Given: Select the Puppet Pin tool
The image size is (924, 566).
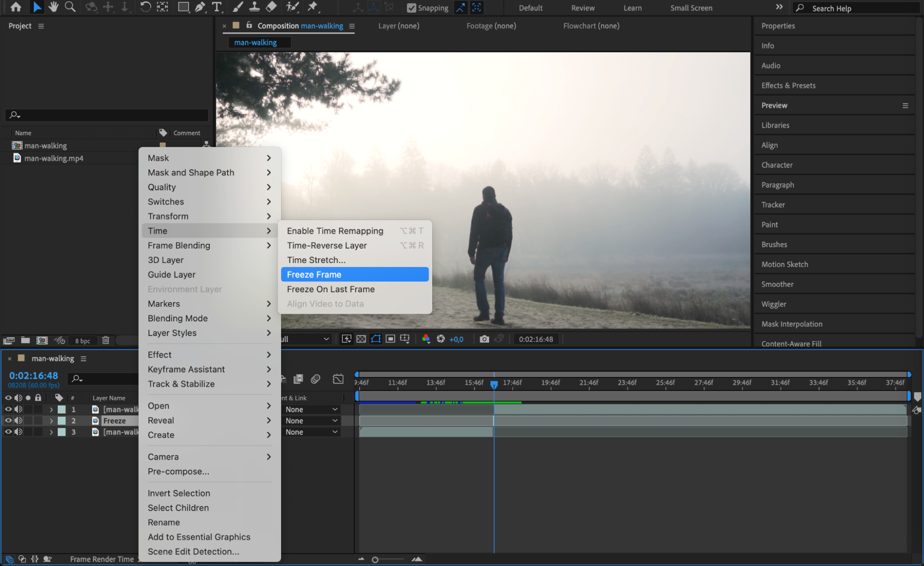Looking at the screenshot, I should (x=313, y=7).
